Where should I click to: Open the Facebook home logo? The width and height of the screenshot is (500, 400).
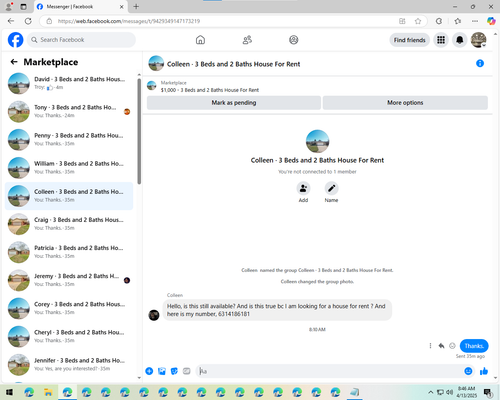pos(15,40)
